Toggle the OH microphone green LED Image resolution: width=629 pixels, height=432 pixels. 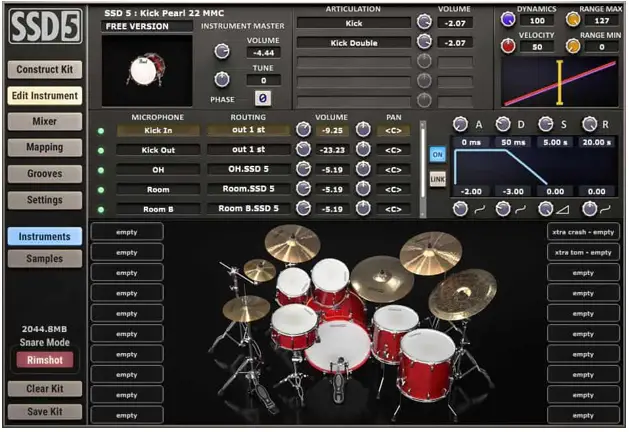click(101, 170)
